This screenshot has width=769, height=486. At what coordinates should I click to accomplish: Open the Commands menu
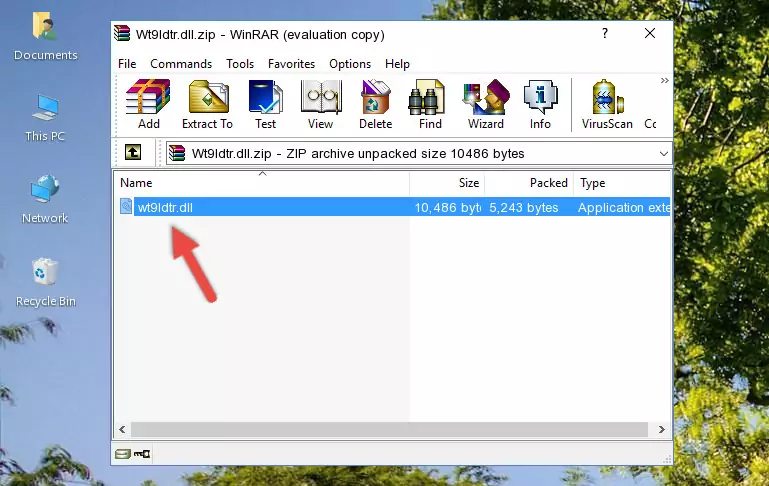[181, 64]
